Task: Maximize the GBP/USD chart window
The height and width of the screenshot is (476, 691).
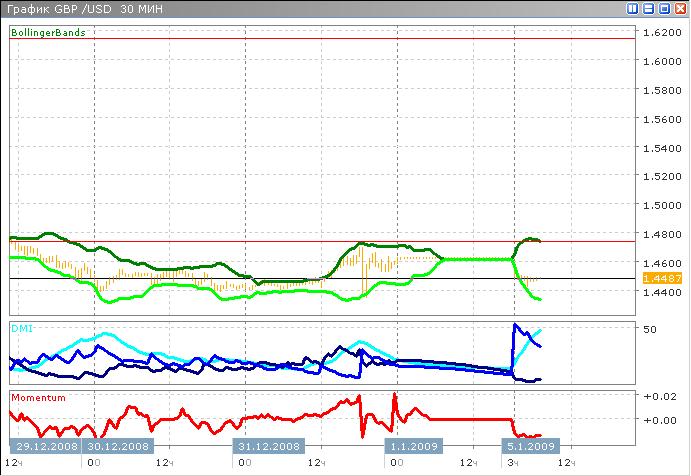Action: 663,9
